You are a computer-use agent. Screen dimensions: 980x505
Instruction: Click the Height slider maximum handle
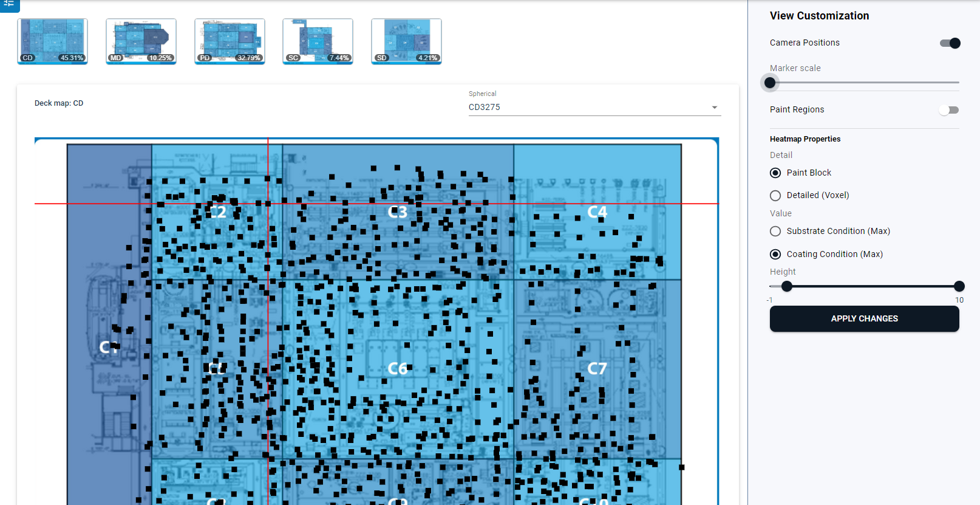(x=959, y=286)
